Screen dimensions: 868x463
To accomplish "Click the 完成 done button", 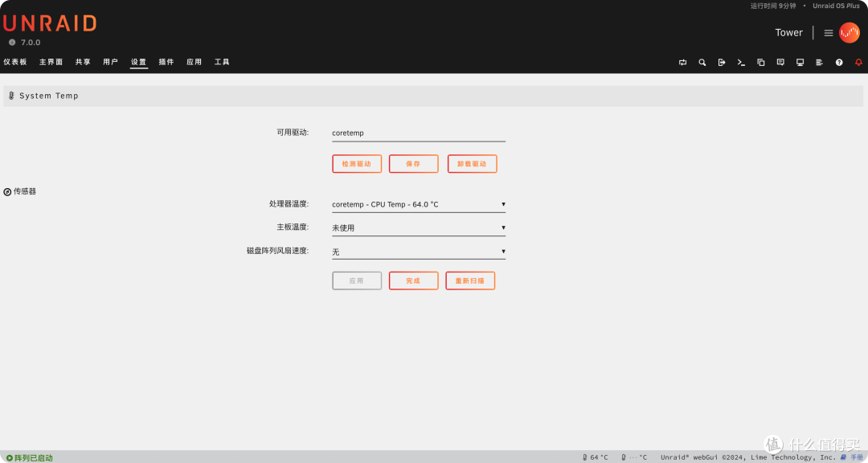I will pos(414,281).
